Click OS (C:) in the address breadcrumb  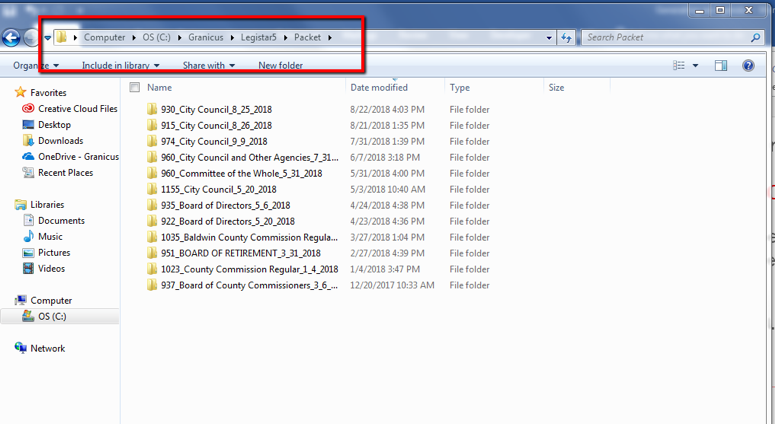(156, 38)
